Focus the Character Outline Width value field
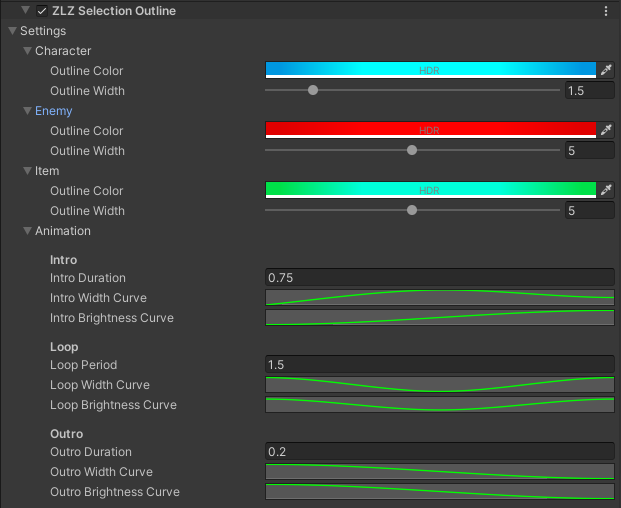This screenshot has height=508, width=621. pos(590,91)
